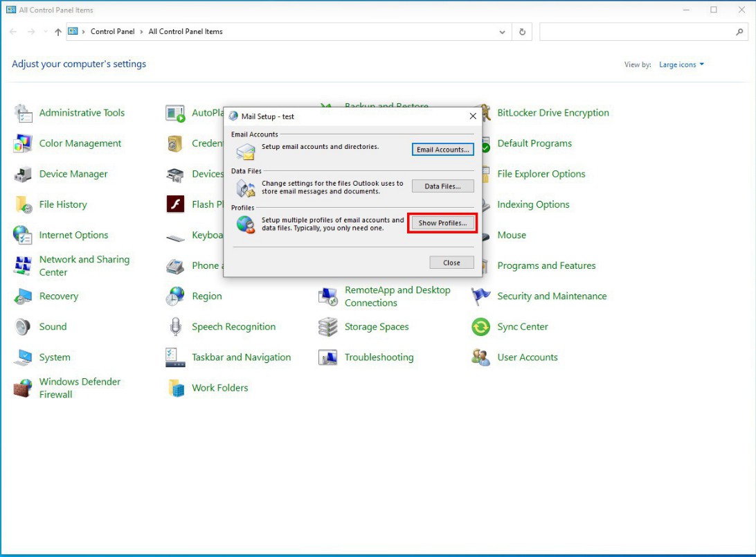The height and width of the screenshot is (557, 756).
Task: Click the All Control Panel Items breadcrumb
Action: pos(186,31)
